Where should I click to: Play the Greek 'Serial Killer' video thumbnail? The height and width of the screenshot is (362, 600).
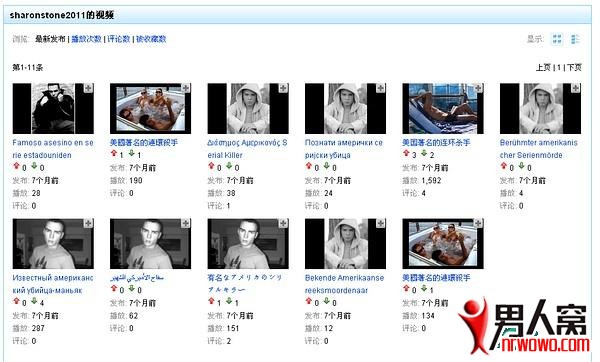click(248, 109)
